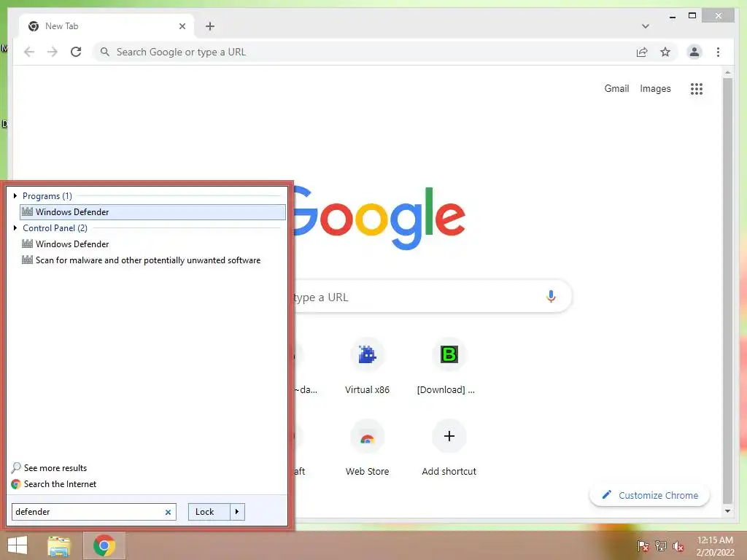This screenshot has height=560, width=747.
Task: Open the Windows Start button
Action: point(18,545)
